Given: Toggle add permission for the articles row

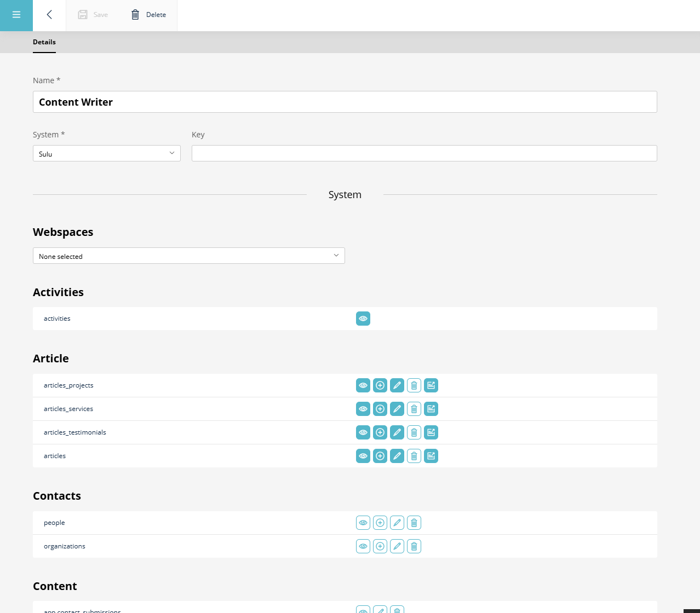Looking at the screenshot, I should (380, 456).
